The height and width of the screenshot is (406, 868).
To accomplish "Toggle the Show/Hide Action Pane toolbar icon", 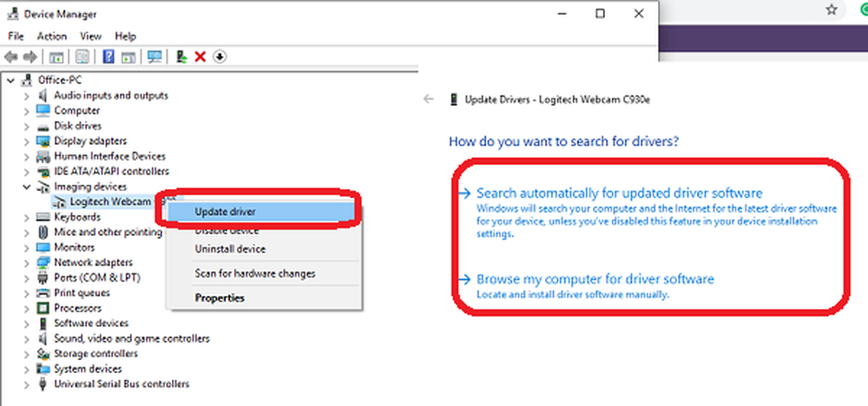I will click(128, 56).
